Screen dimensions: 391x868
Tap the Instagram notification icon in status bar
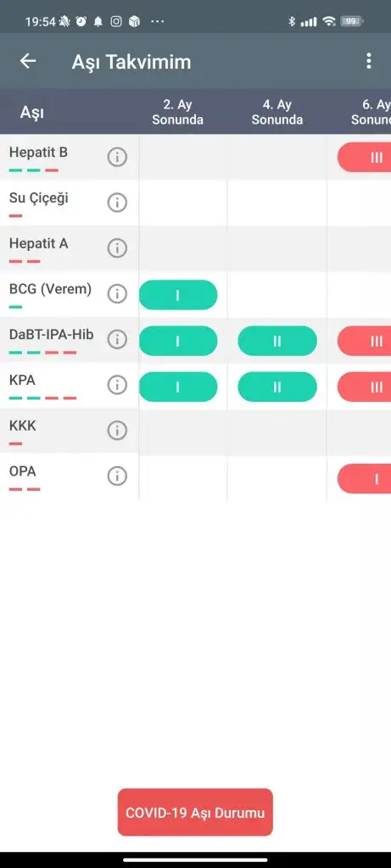115,21
